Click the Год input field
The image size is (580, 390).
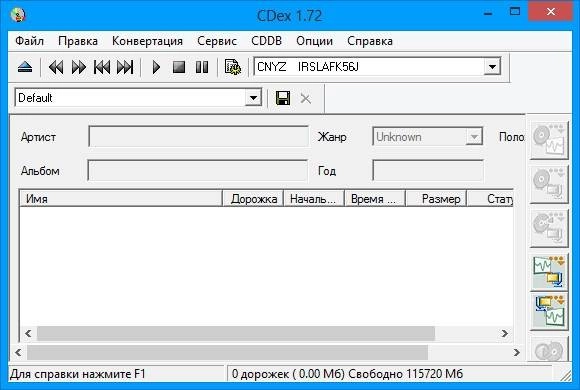pyautogui.click(x=428, y=171)
